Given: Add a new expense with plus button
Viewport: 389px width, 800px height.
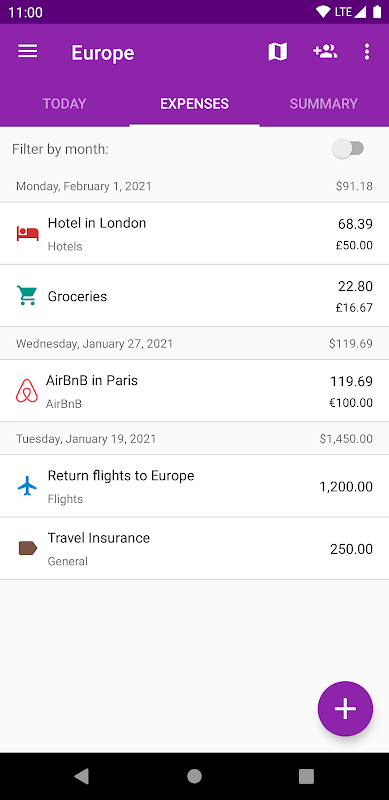Looking at the screenshot, I should click(x=346, y=709).
